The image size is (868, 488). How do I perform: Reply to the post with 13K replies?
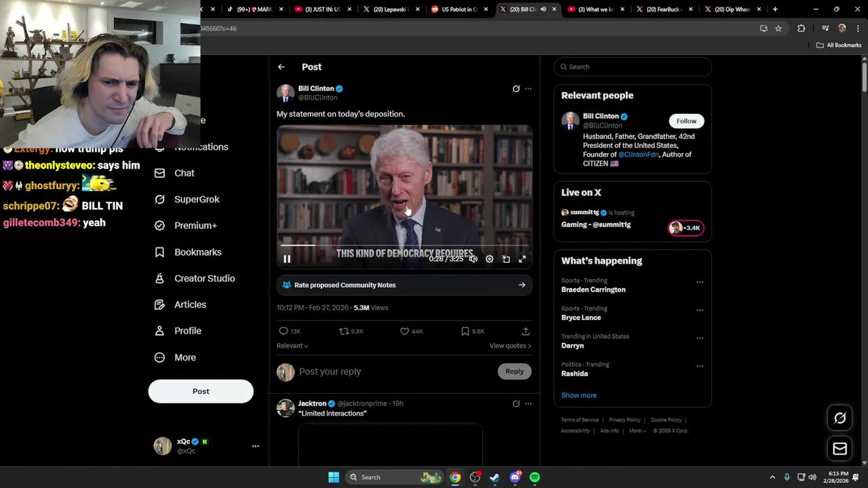[290, 331]
